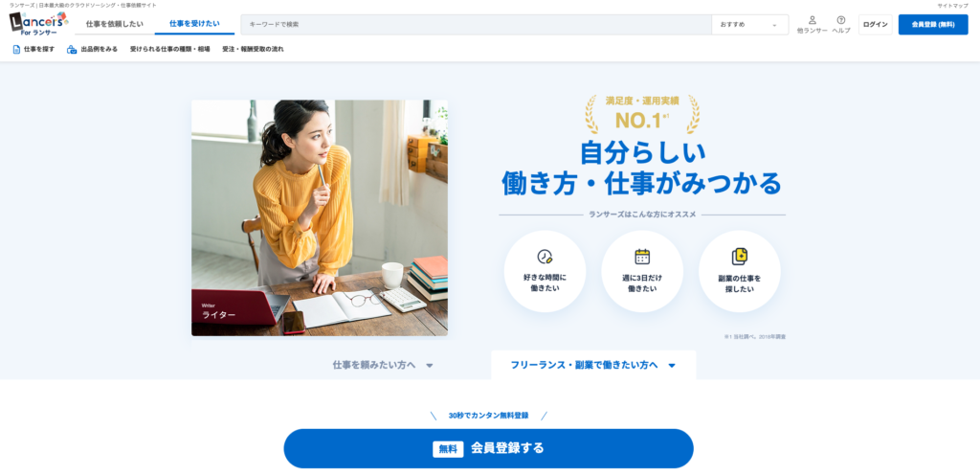Click 会員登録 (無料) header button
980x475 pixels.
point(932,24)
